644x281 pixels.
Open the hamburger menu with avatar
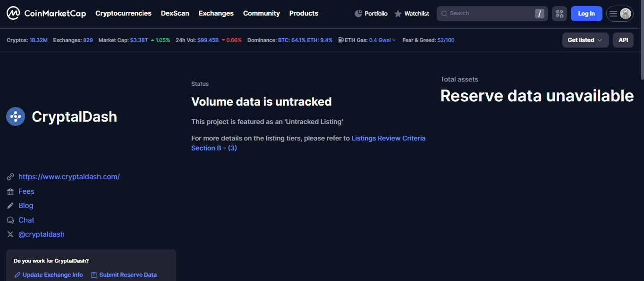[x=619, y=14]
